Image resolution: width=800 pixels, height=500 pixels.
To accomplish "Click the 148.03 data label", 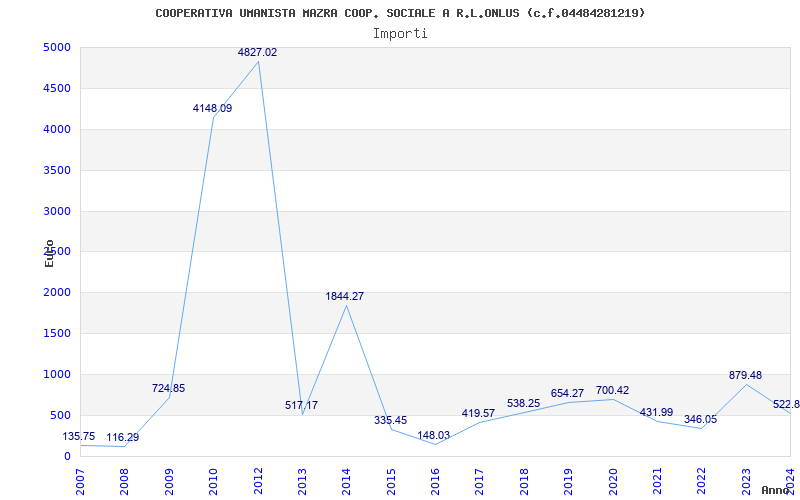I will pyautogui.click(x=434, y=435).
